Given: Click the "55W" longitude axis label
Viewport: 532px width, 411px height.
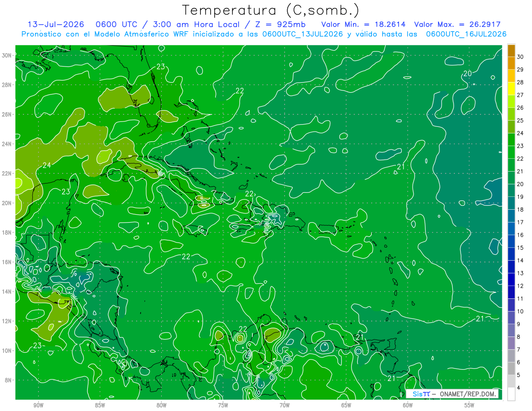Looking at the screenshot, I should coord(469,405).
